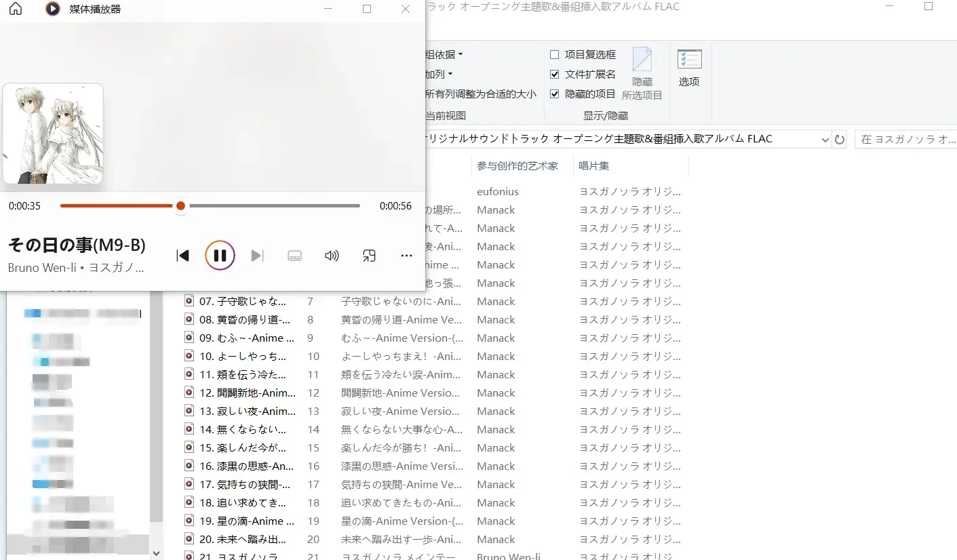Click title cell 漆黒の思惑-Anime Versi...

tap(402, 466)
